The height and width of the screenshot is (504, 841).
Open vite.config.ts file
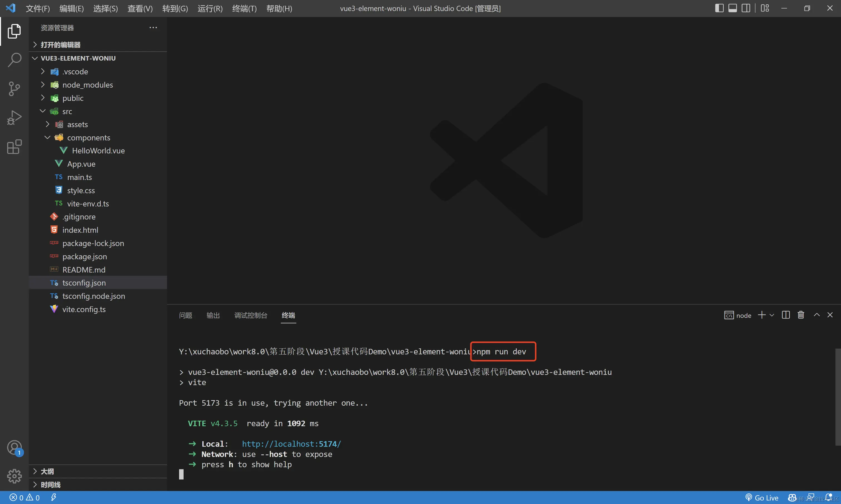click(84, 310)
